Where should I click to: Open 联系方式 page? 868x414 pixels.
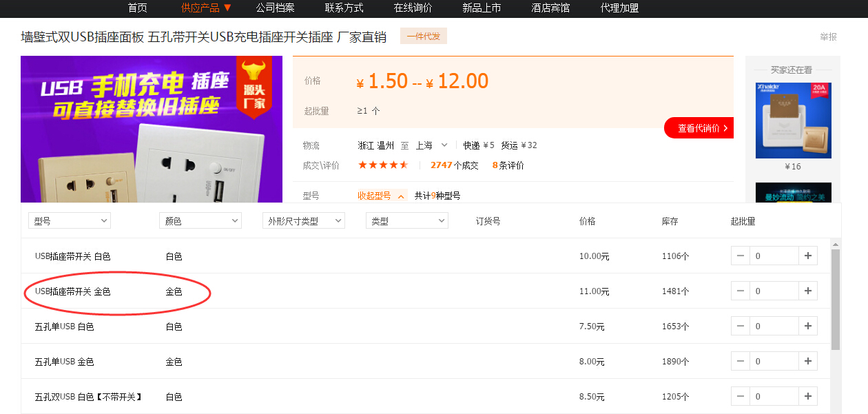point(344,8)
